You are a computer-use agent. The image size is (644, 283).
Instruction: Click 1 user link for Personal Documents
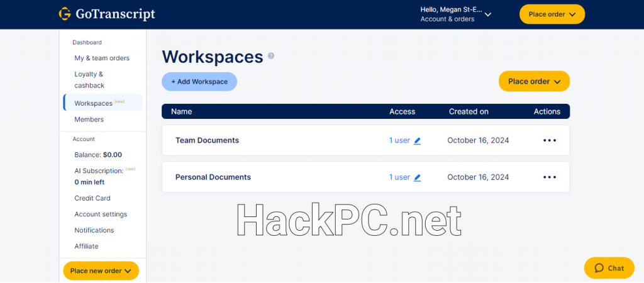(x=399, y=177)
